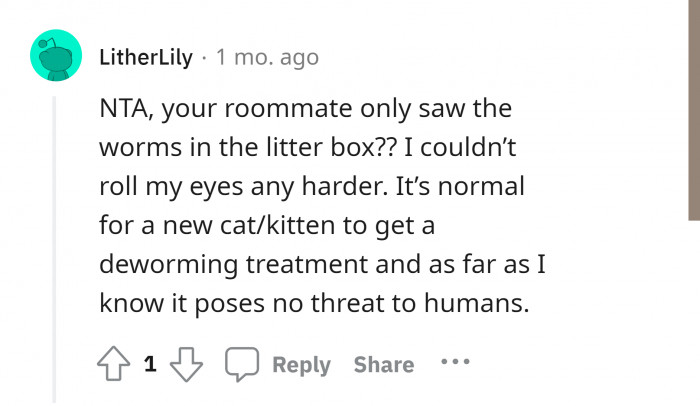Click the vote count number 1
The height and width of the screenshot is (406, 700).
click(150, 365)
